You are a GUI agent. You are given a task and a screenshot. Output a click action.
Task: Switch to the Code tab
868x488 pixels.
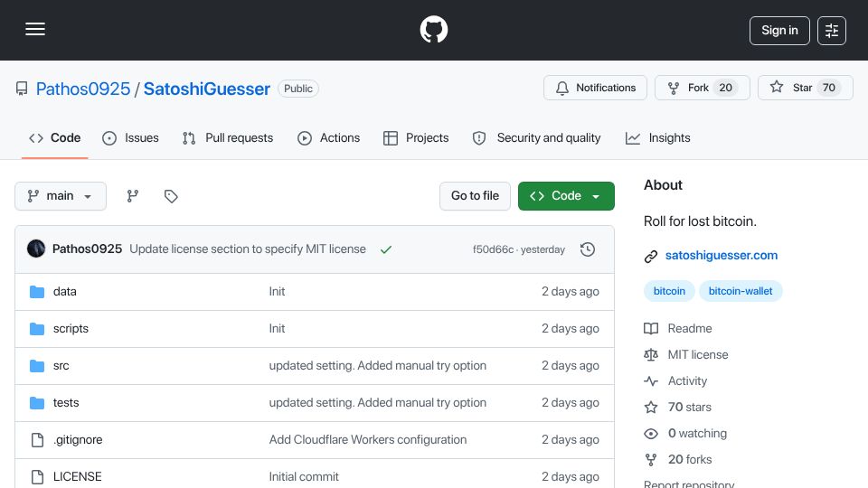(x=55, y=137)
